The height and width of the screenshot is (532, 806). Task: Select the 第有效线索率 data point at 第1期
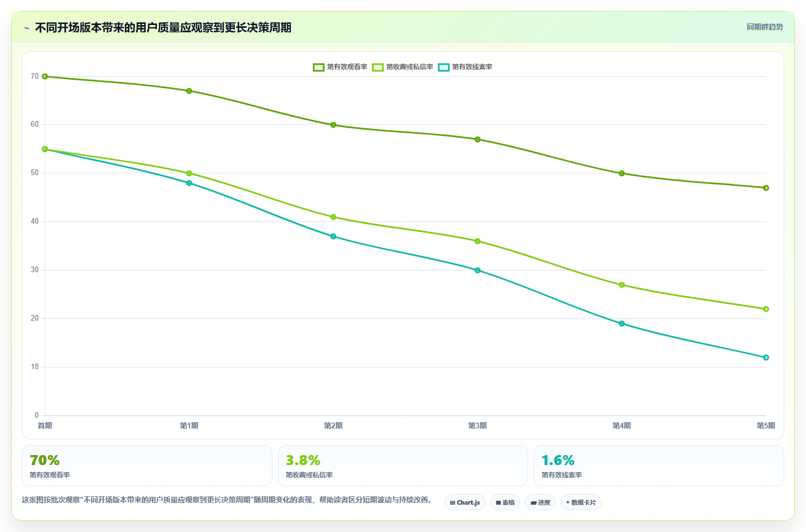tap(189, 183)
